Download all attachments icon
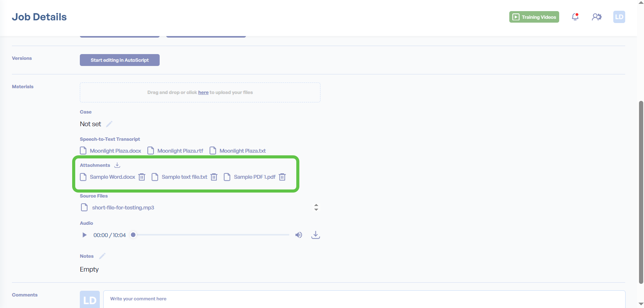The width and height of the screenshot is (644, 308). pos(117,165)
